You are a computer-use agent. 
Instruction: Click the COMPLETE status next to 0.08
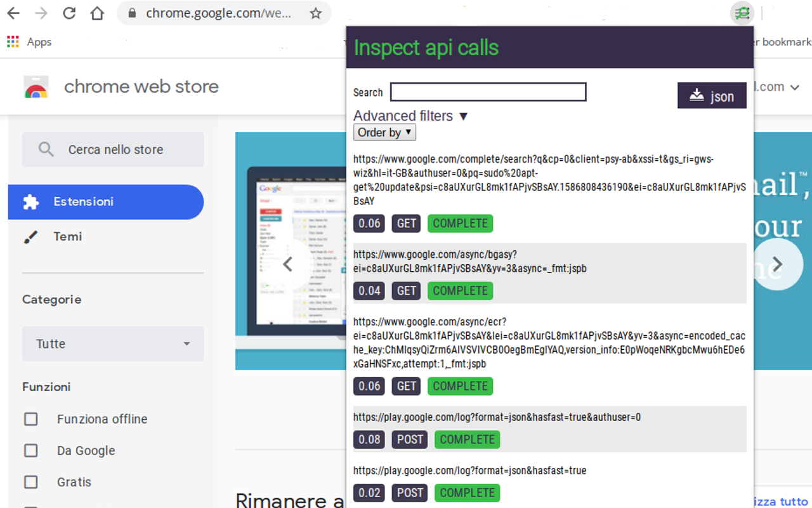(x=467, y=439)
